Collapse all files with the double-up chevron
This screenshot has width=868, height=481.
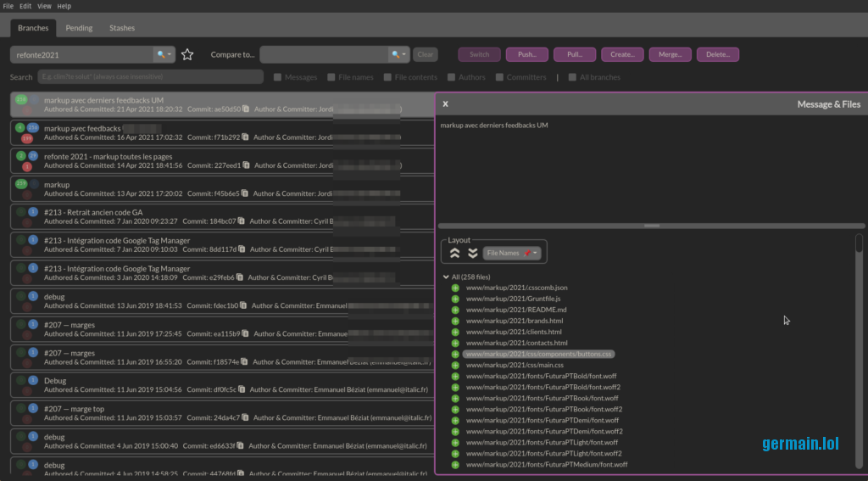(x=455, y=253)
